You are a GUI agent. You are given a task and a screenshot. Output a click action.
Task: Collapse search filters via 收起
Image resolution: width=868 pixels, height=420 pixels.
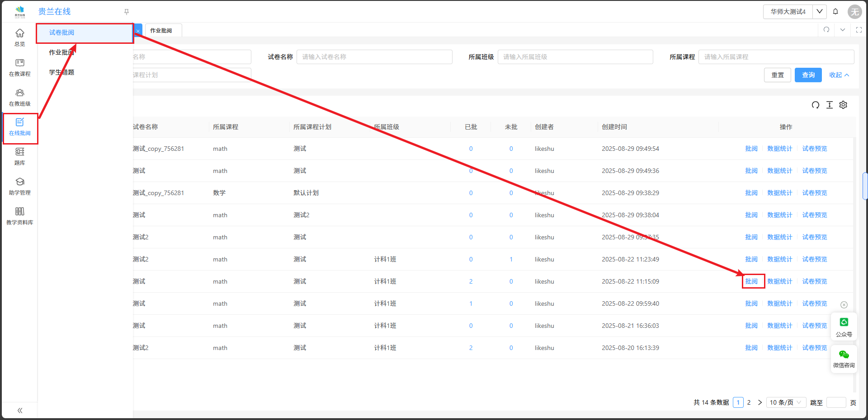[x=839, y=75]
